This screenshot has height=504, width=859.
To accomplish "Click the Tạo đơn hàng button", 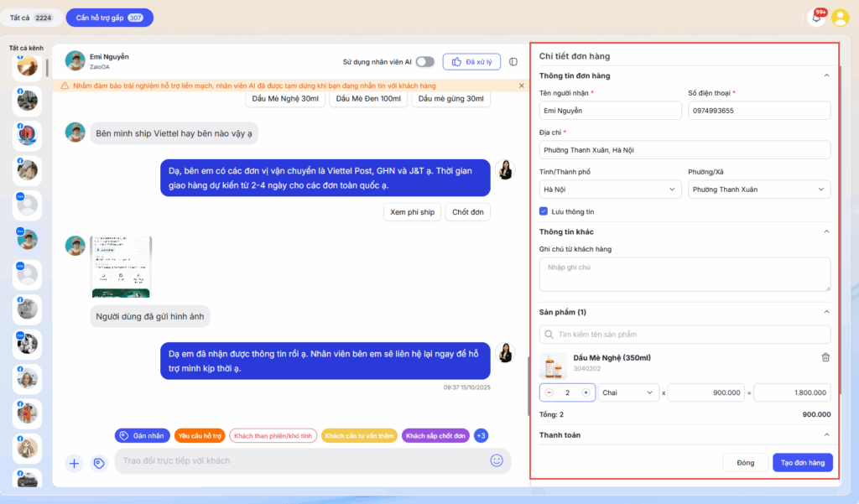I will coord(802,463).
